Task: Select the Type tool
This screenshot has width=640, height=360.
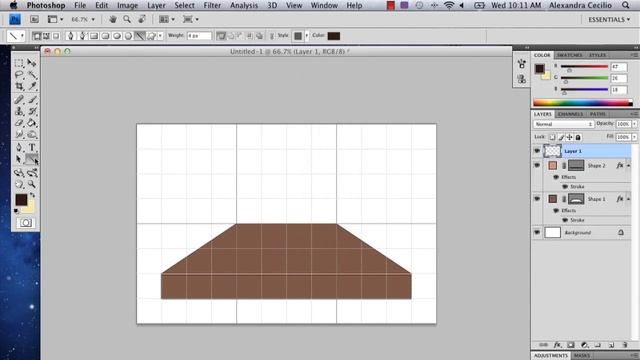Action: coord(32,147)
